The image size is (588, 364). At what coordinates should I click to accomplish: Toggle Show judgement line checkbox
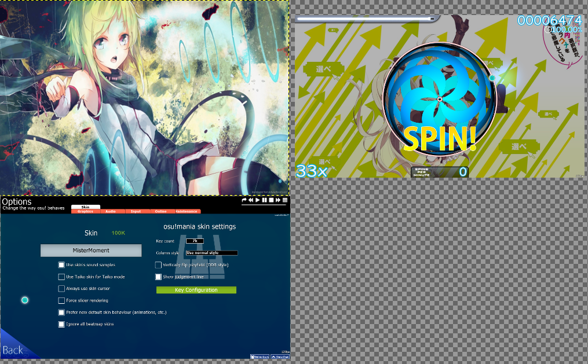click(158, 277)
